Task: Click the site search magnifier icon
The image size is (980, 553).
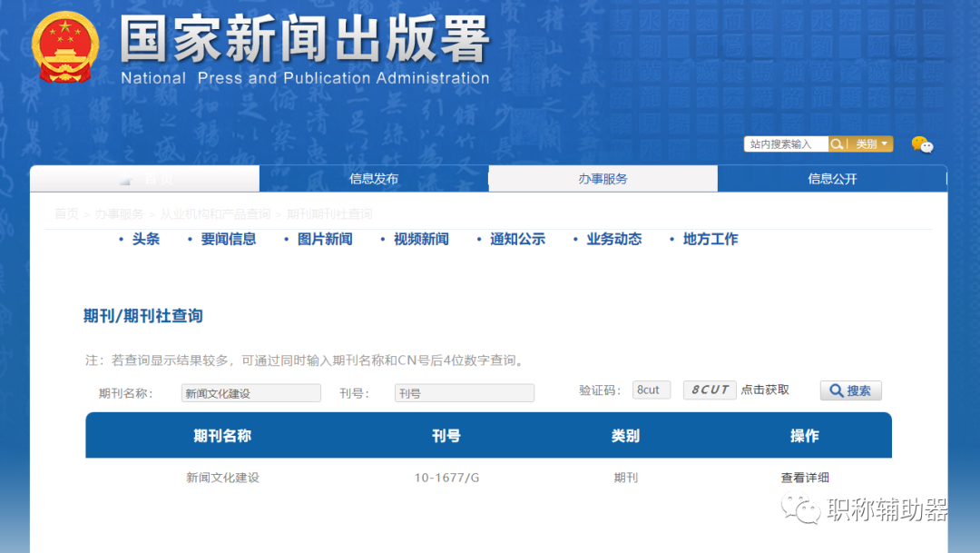Action: [839, 143]
